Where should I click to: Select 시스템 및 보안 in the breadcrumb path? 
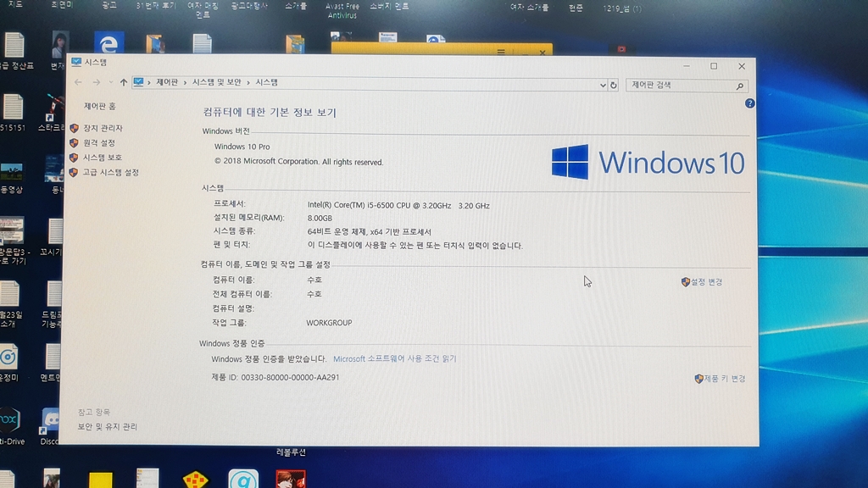click(x=216, y=82)
